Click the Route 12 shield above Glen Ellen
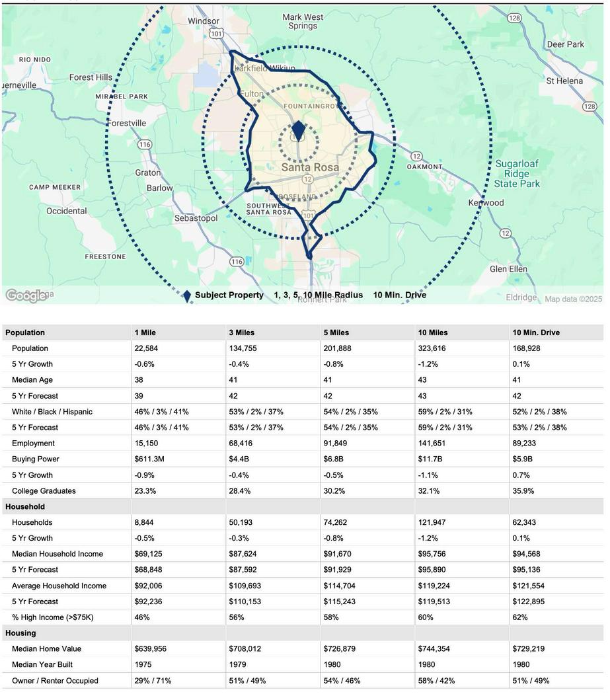Viewport: 610px width, 700px height. click(505, 233)
